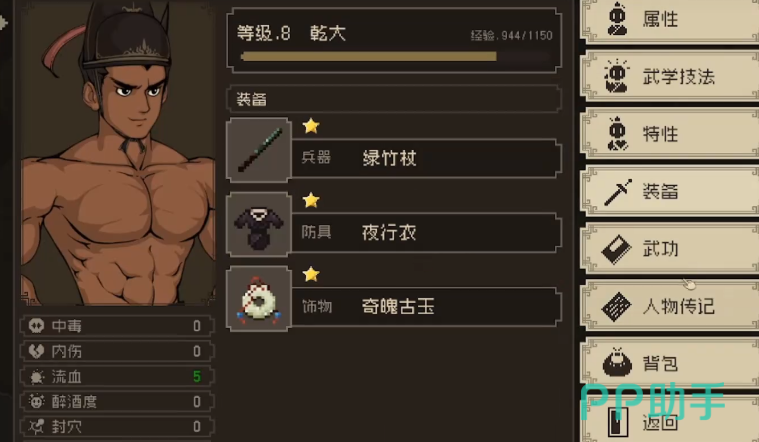Select the 绿竹杖 weapon slot name
Viewport: 759px width, 442px height.
(x=389, y=158)
